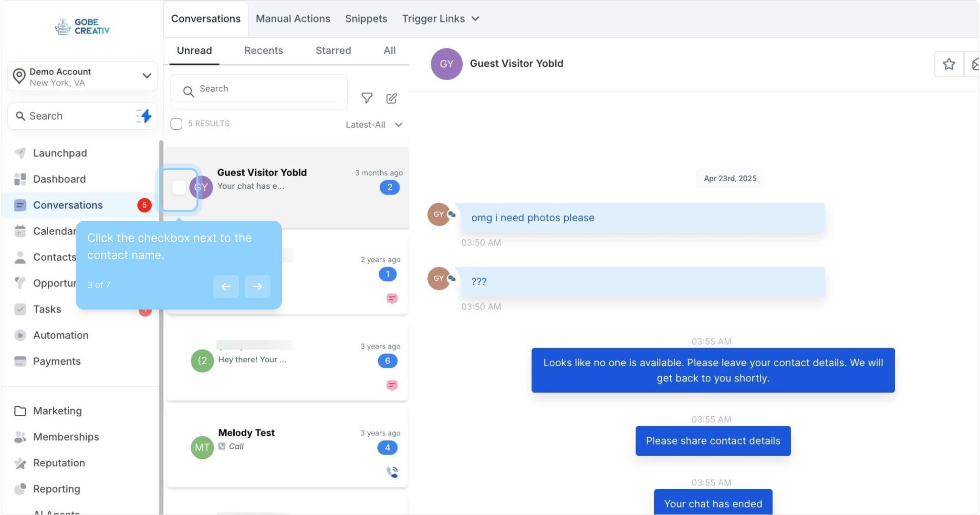The width and height of the screenshot is (980, 515).
Task: Open Launchpad from the sidebar
Action: click(x=60, y=153)
